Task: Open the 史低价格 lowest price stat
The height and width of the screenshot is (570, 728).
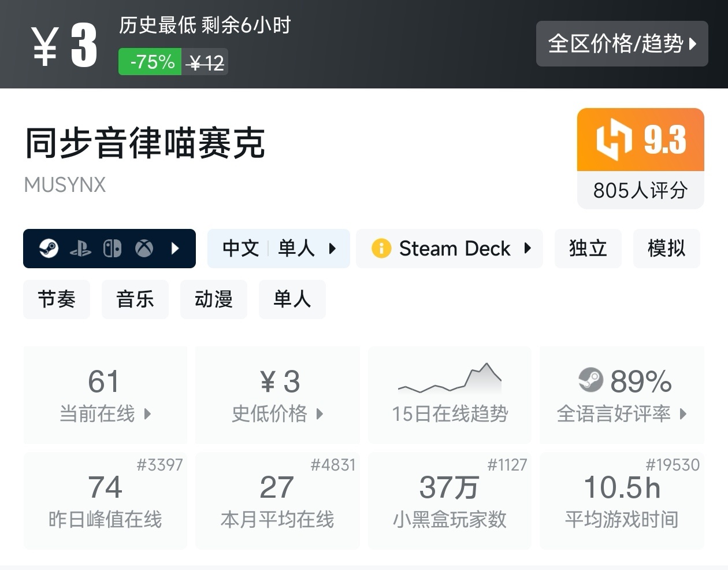Action: tap(278, 395)
